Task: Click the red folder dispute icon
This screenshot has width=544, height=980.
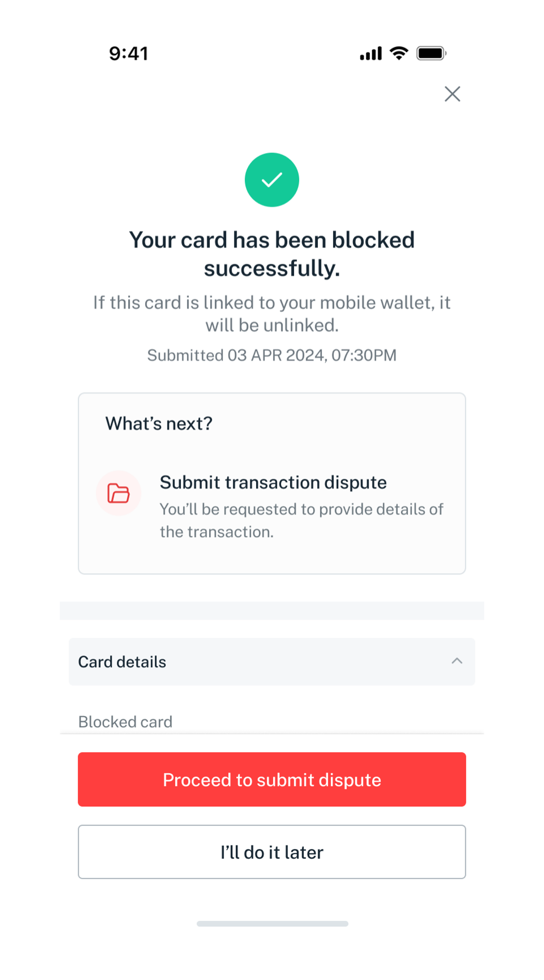Action: pyautogui.click(x=118, y=493)
